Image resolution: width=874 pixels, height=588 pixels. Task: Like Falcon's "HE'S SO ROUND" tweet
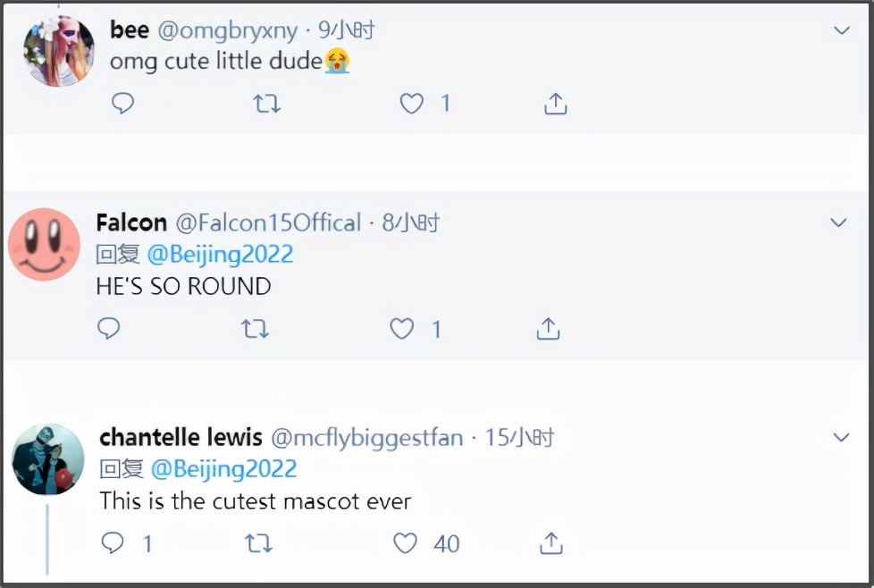[402, 330]
